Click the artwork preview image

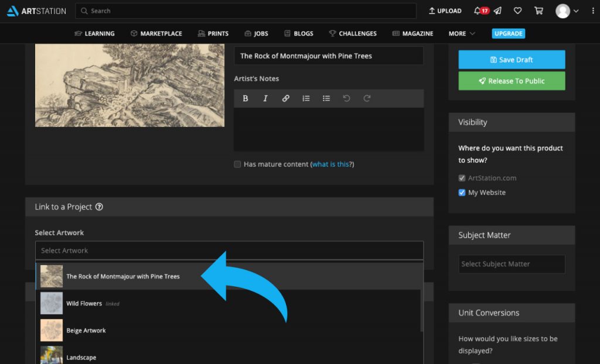pos(129,85)
